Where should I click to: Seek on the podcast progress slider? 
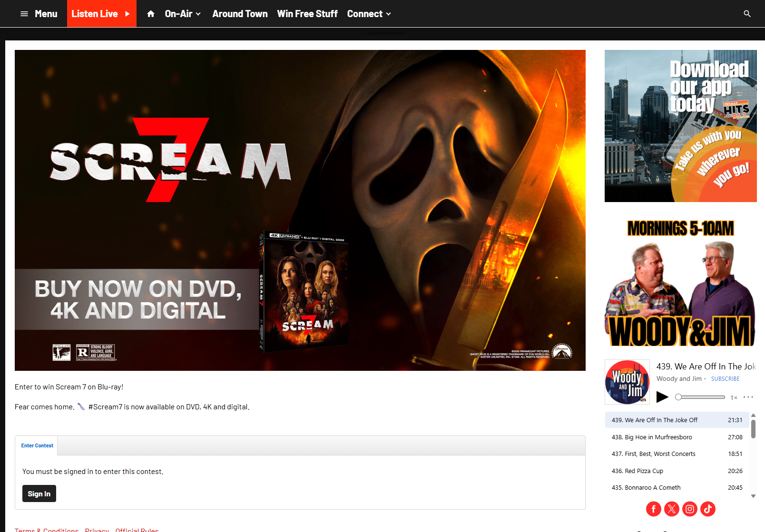tap(700, 397)
